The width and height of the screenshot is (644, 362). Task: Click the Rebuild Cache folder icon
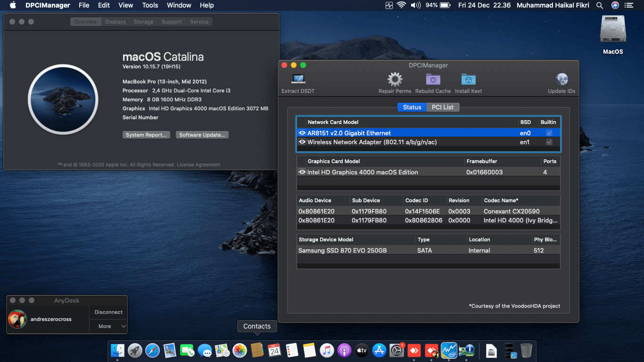point(433,80)
